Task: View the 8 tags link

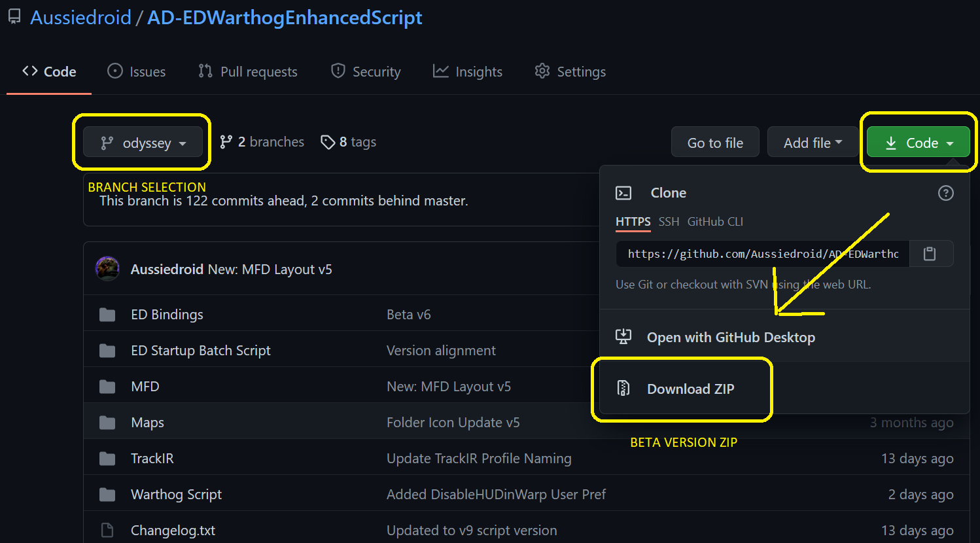Action: (x=348, y=142)
